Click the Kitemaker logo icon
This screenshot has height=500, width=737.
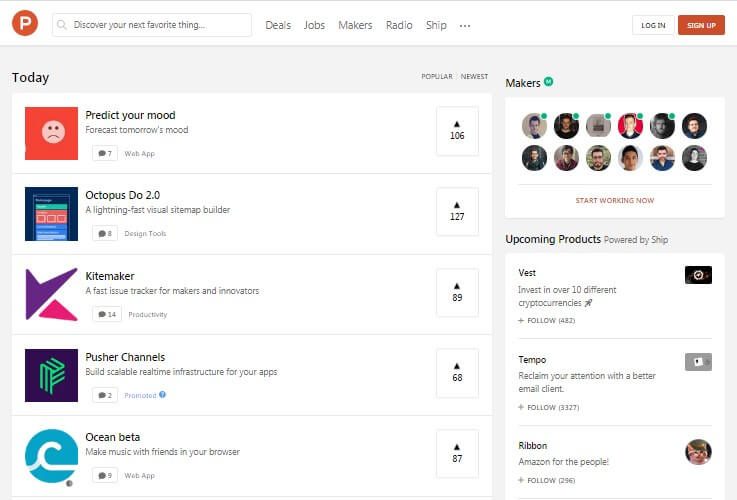tap(51, 295)
